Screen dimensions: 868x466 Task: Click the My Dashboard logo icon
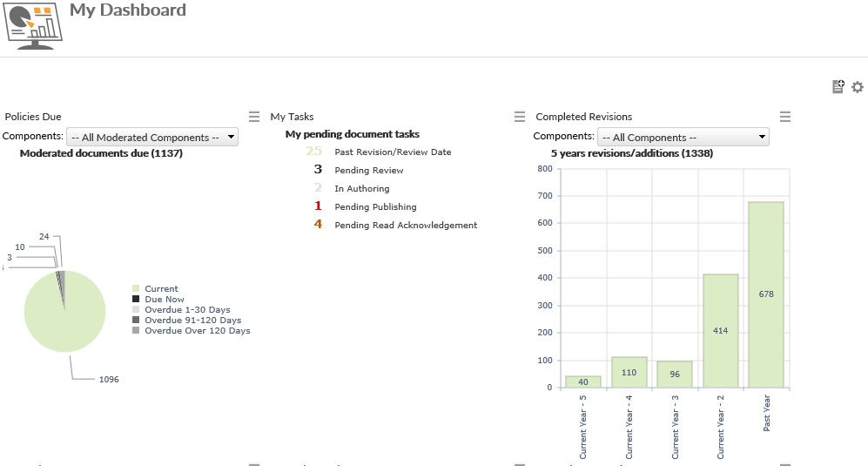click(34, 26)
